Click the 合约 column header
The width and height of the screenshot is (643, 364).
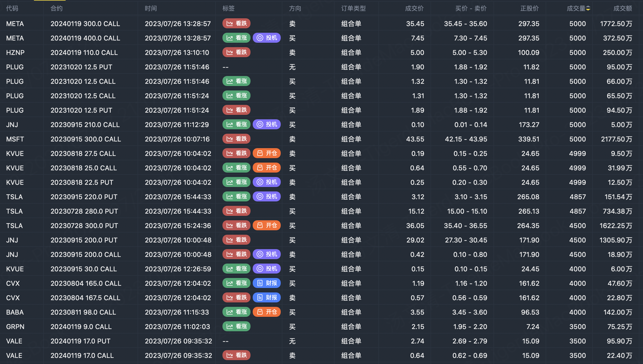[57, 9]
